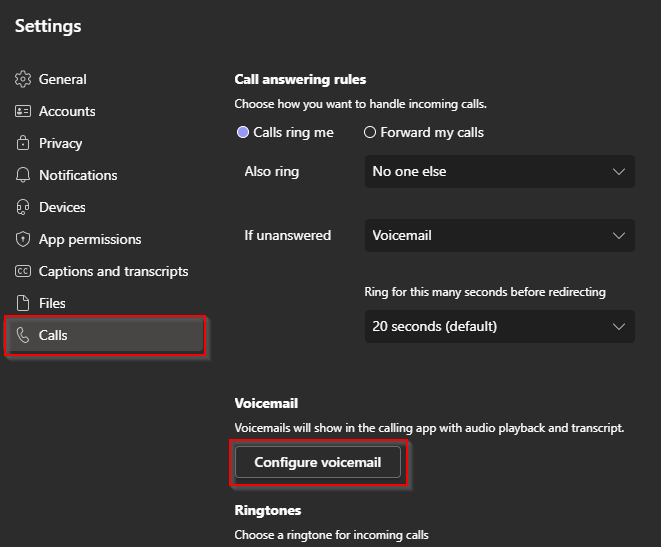Go to Files settings
661x547 pixels.
pos(52,303)
